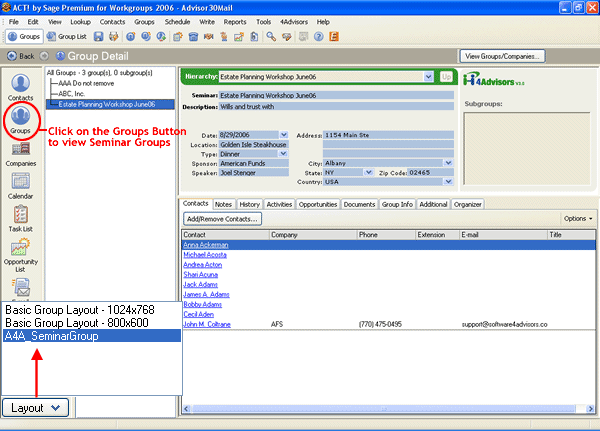Switch to the Organizer tab

click(x=468, y=204)
